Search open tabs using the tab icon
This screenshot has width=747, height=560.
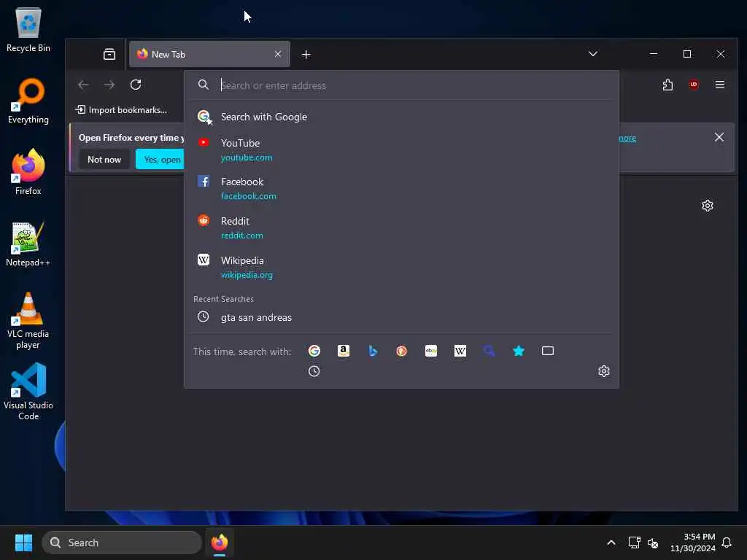(548, 351)
